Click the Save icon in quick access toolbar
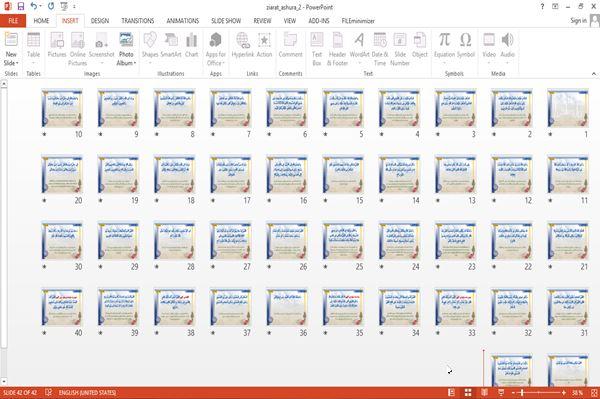This screenshot has height=399, width=600. coord(21,7)
